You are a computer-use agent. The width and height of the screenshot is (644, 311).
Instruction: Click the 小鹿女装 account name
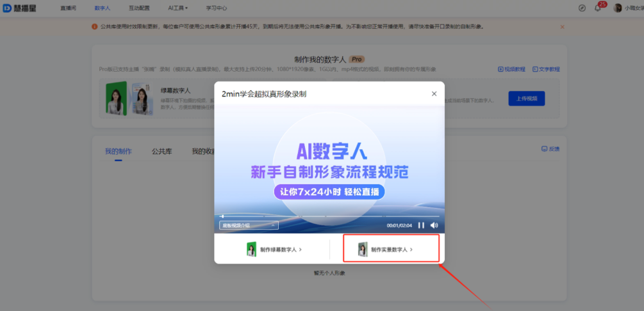634,8
